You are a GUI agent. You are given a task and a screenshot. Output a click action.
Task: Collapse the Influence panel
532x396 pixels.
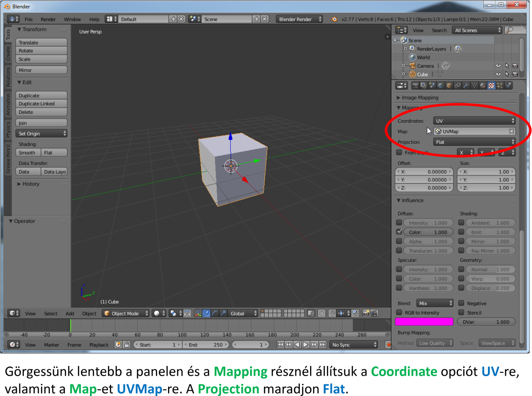coord(410,200)
